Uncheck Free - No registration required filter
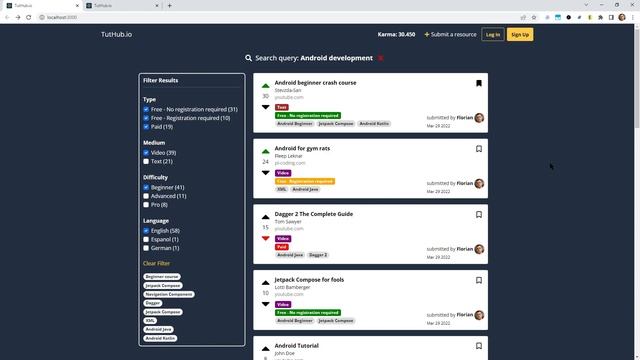640x360 pixels. tap(146, 109)
